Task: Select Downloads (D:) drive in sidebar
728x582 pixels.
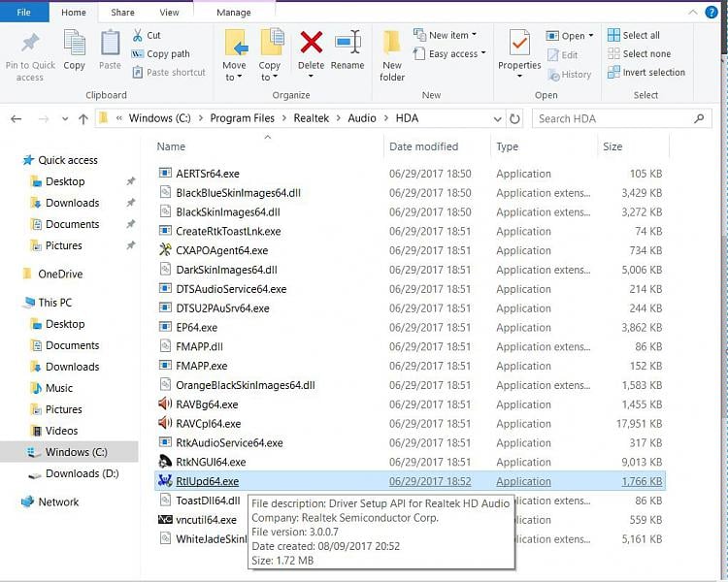Action: tap(75, 473)
